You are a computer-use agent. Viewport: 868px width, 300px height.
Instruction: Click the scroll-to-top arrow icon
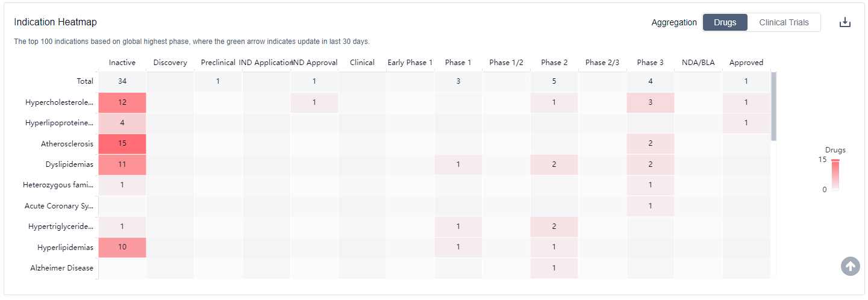pyautogui.click(x=850, y=266)
